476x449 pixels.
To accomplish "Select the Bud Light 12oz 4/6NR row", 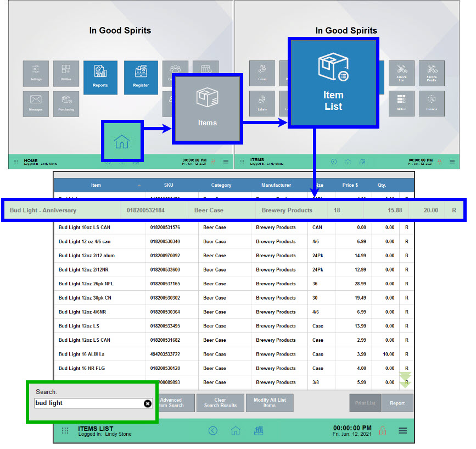I will [234, 312].
